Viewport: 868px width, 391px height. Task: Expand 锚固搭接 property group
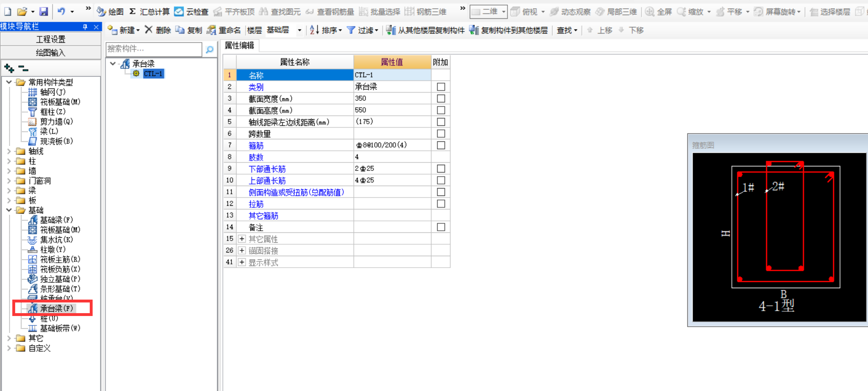[x=242, y=250]
